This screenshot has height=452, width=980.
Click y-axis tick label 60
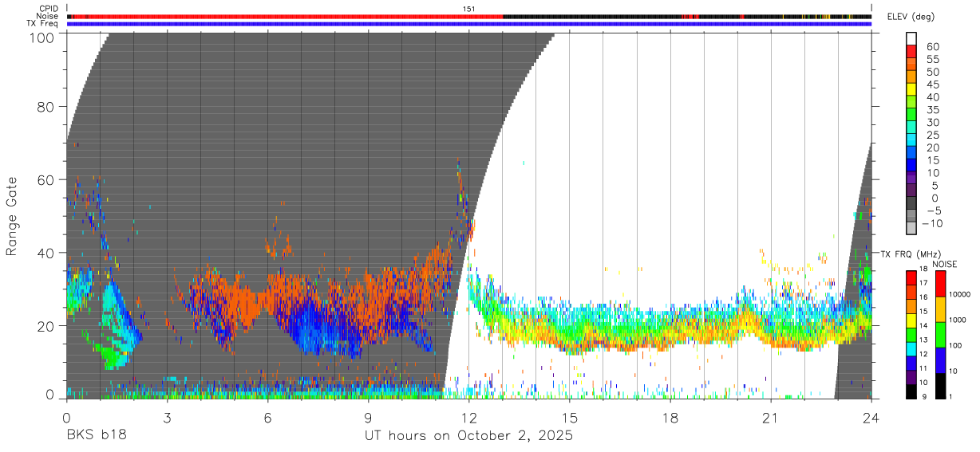47,180
